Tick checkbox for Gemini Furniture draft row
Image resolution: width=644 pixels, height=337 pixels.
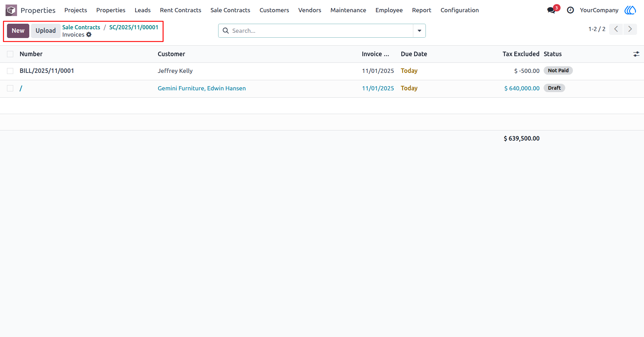pos(10,88)
